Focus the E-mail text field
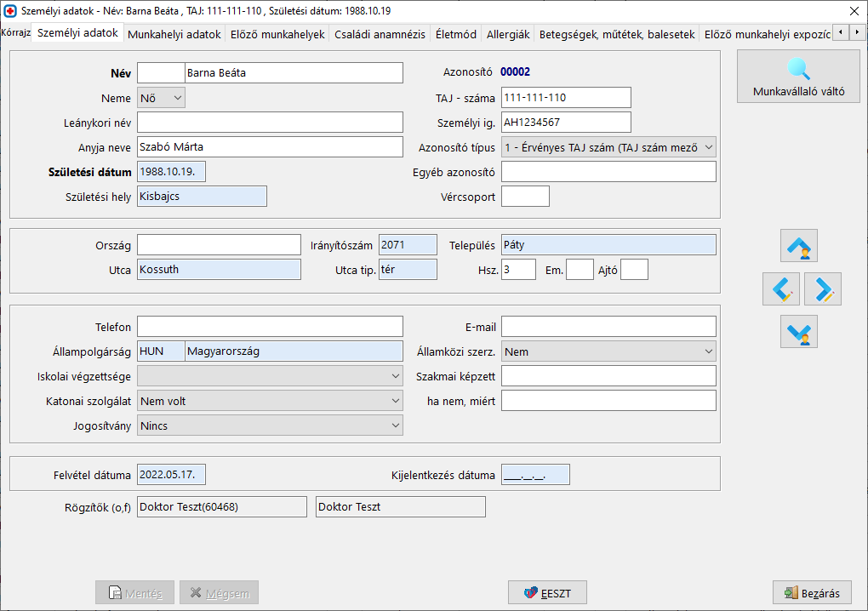Viewport: 868px width, 611px height. [608, 327]
